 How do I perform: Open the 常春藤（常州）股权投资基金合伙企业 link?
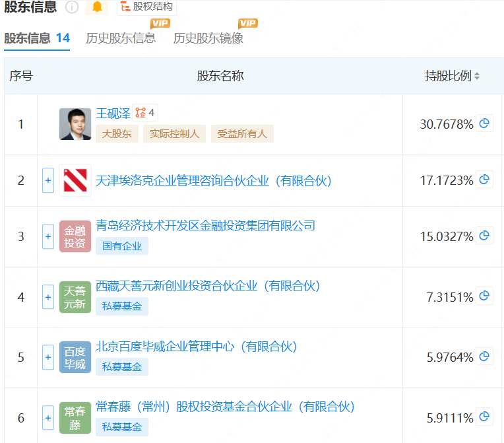225,407
